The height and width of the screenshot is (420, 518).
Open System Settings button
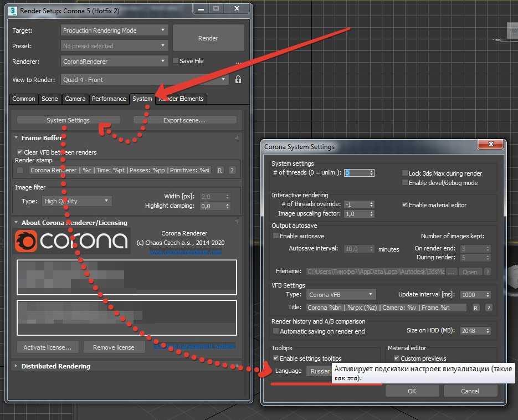click(68, 120)
